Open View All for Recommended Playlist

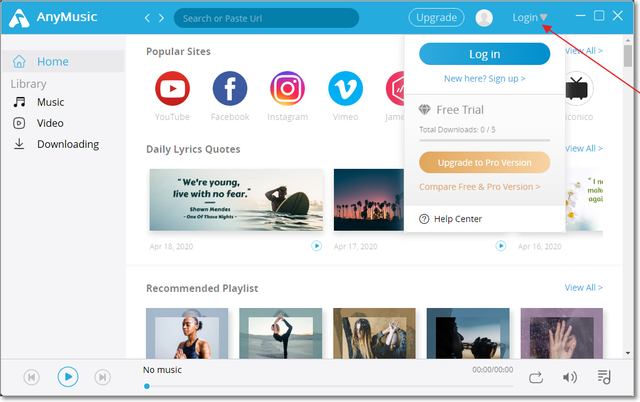[x=583, y=288]
